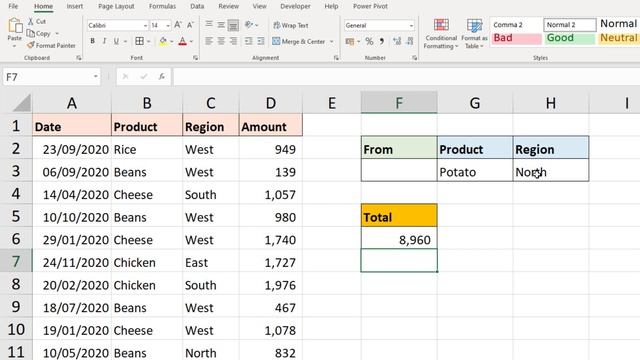Image resolution: width=640 pixels, height=360 pixels.
Task: Switch to the Data tab
Action: [x=197, y=6]
